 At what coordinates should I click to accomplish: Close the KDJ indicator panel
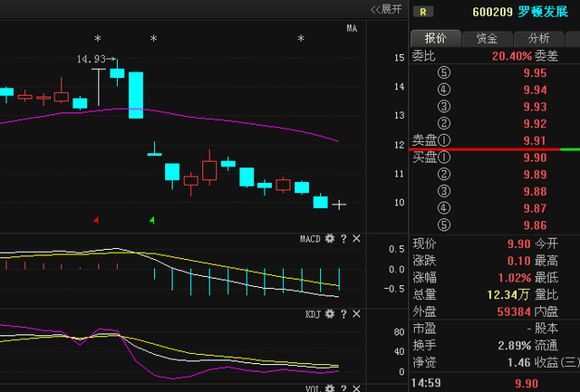356,314
